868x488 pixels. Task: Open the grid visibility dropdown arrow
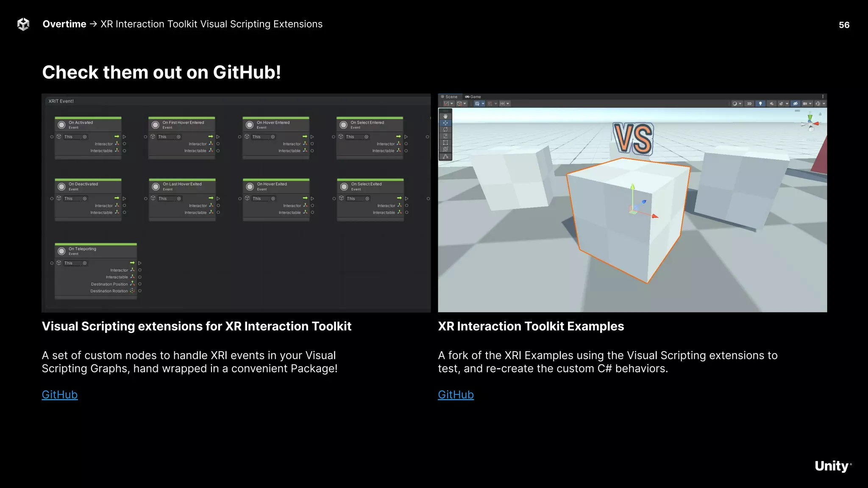tap(483, 103)
